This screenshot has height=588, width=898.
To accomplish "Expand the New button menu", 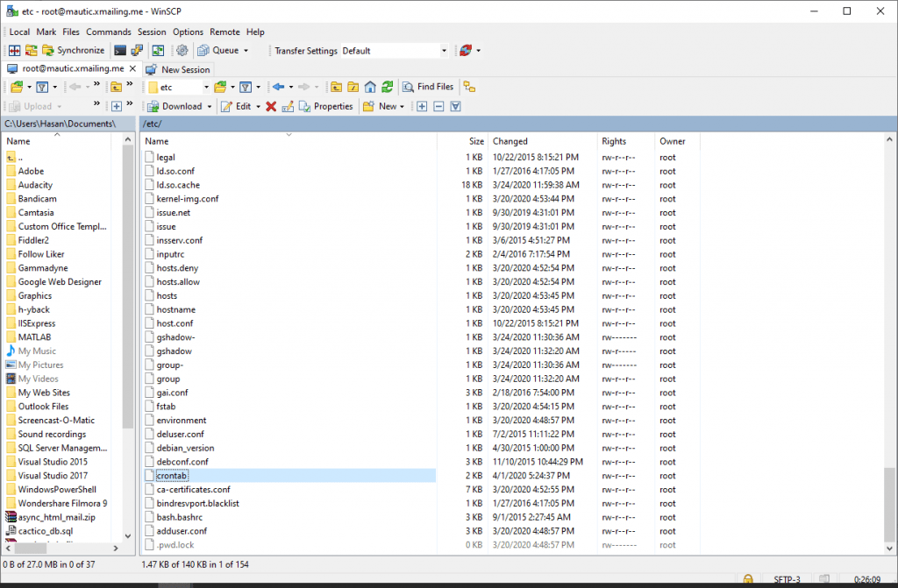I will tap(401, 105).
